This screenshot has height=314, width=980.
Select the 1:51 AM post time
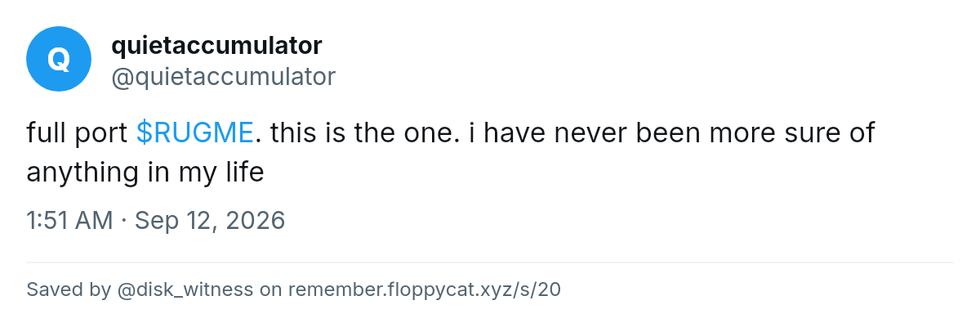pyautogui.click(x=69, y=220)
